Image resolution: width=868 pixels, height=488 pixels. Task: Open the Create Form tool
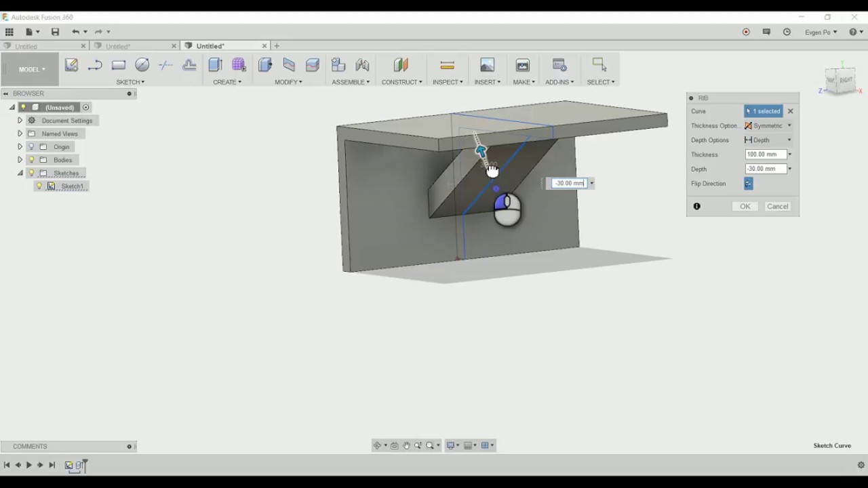(239, 65)
